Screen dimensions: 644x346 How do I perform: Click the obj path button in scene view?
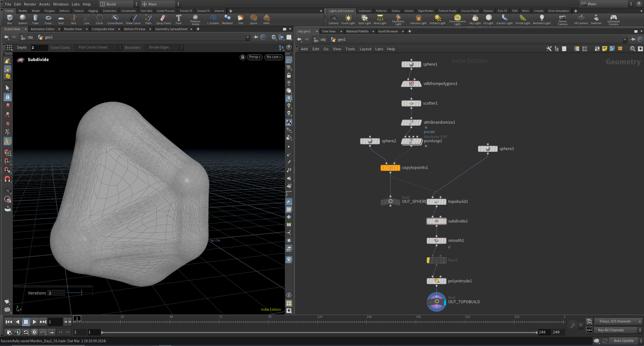point(27,37)
